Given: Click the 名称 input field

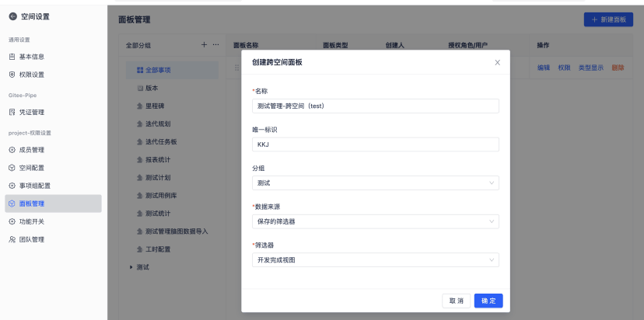Looking at the screenshot, I should click(376, 106).
